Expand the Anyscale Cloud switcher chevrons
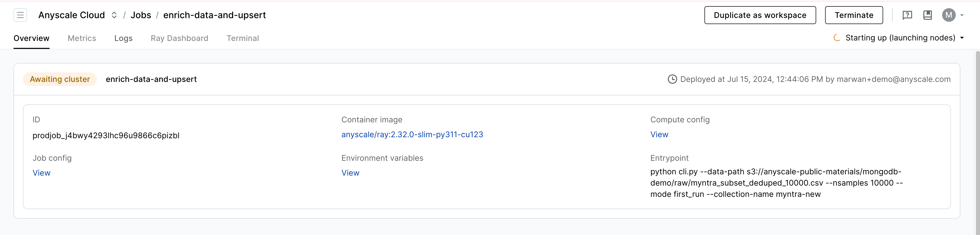 pos(114,15)
